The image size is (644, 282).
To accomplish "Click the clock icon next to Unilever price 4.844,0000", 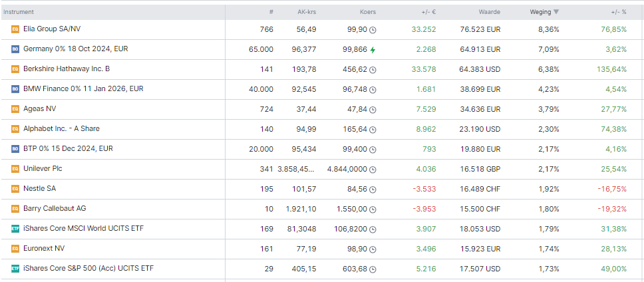I will [373, 169].
